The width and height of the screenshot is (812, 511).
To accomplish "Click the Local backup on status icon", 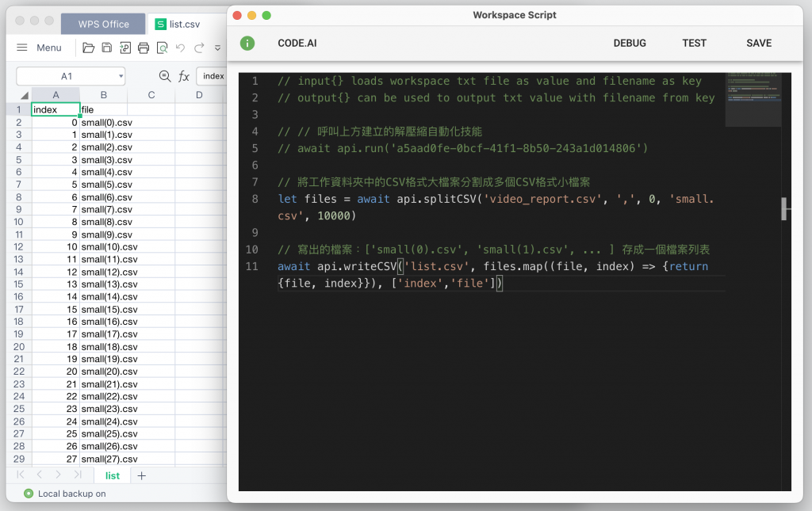I will [29, 494].
